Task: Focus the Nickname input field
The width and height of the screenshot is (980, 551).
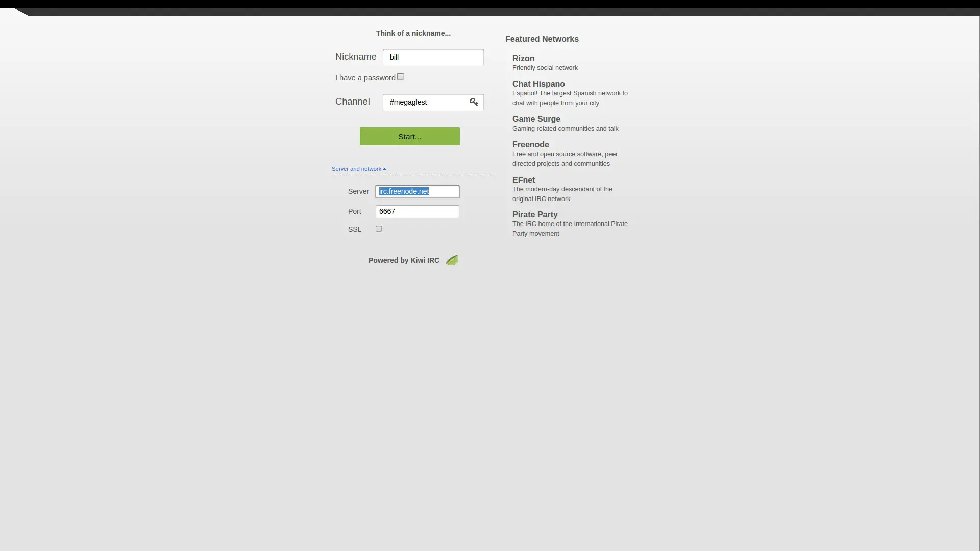Action: 433,57
